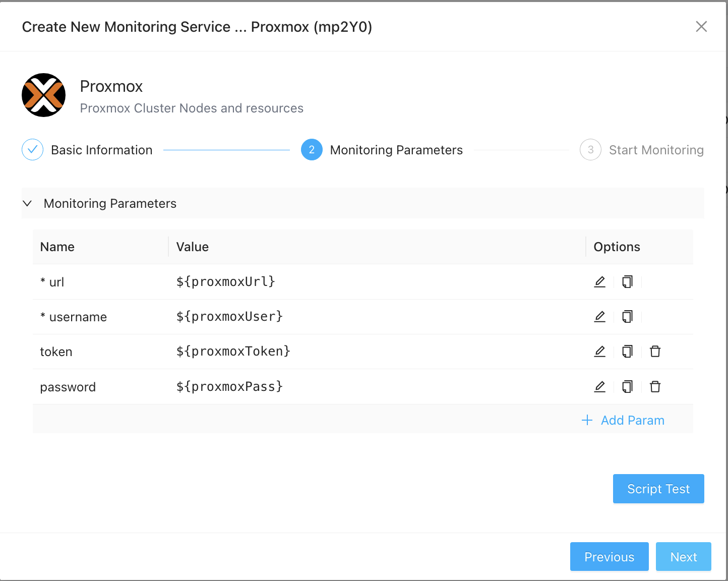This screenshot has height=581, width=728.
Task: Copy the token parameter row
Action: [x=627, y=352]
